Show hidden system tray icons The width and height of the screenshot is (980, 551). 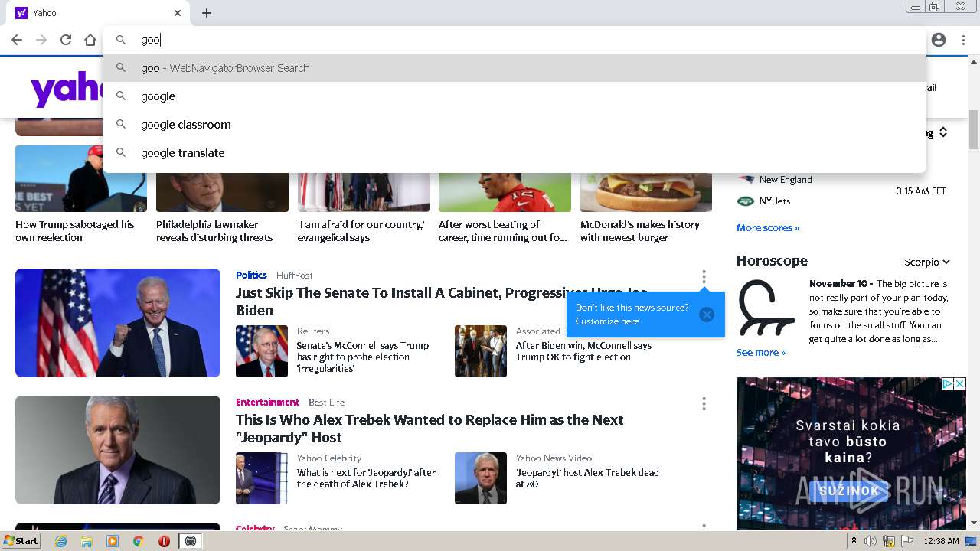pos(854,541)
